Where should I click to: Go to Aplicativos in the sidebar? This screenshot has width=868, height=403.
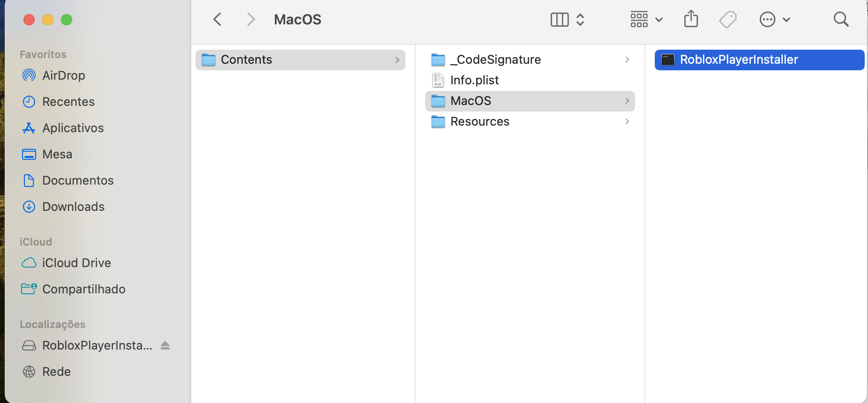tap(73, 128)
